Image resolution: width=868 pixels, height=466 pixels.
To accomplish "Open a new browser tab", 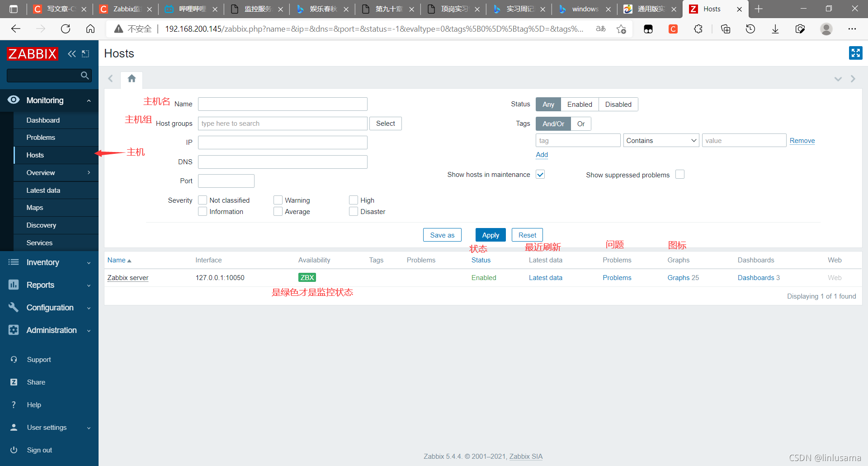I will (759, 9).
